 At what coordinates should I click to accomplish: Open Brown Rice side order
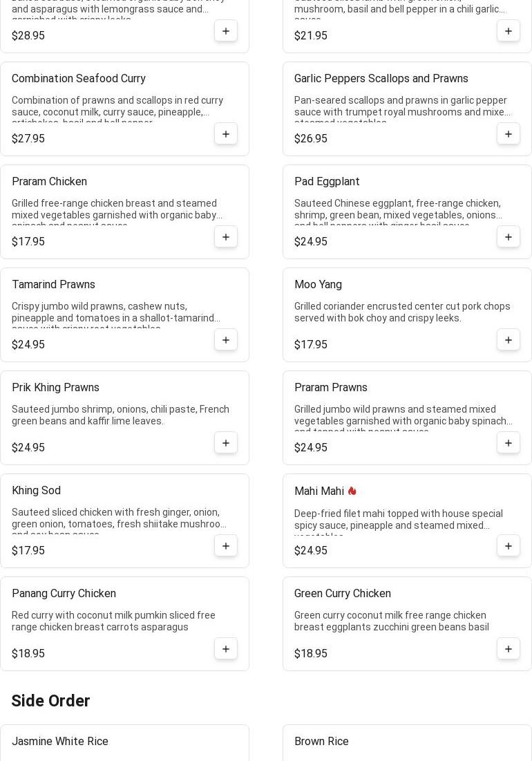321,742
